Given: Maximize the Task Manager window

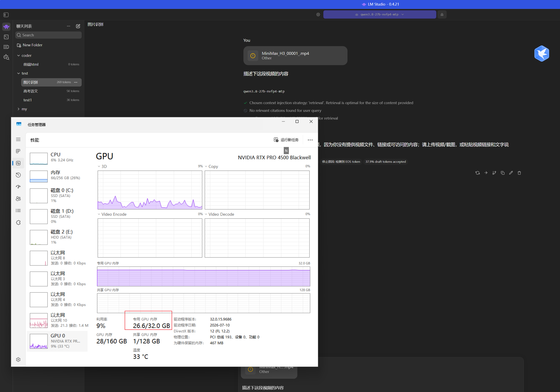Looking at the screenshot, I should (297, 122).
